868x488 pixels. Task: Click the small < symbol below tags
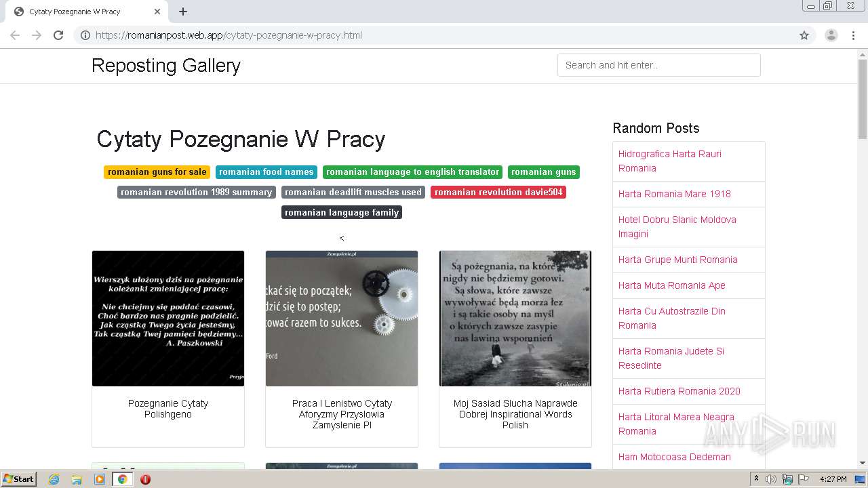342,238
